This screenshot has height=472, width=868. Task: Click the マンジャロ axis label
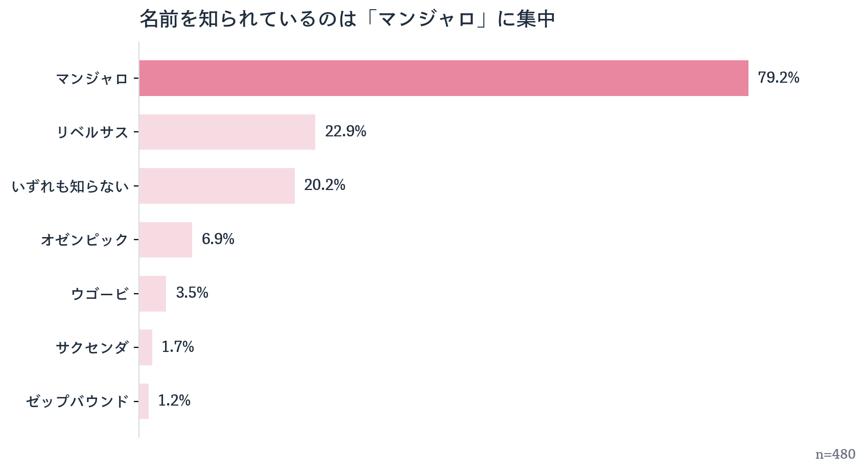[92, 79]
